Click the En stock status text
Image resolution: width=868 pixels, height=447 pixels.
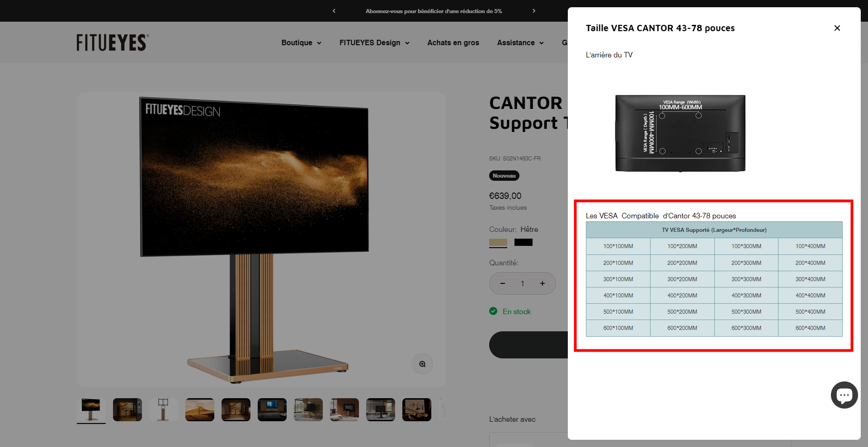click(517, 311)
